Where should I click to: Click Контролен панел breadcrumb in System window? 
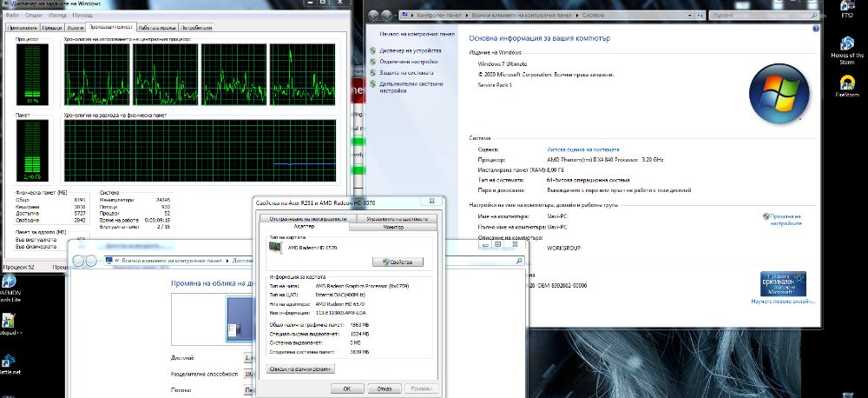[x=440, y=16]
